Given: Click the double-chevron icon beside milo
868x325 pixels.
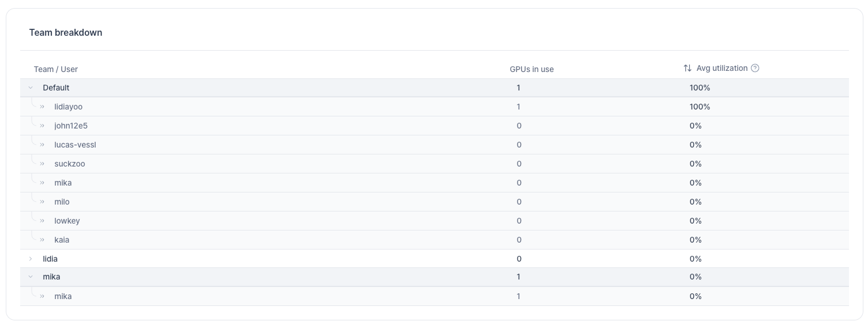Looking at the screenshot, I should pos(42,202).
